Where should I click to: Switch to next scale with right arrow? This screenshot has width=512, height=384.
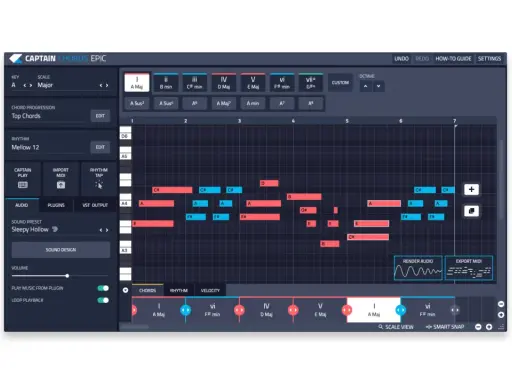[107, 85]
